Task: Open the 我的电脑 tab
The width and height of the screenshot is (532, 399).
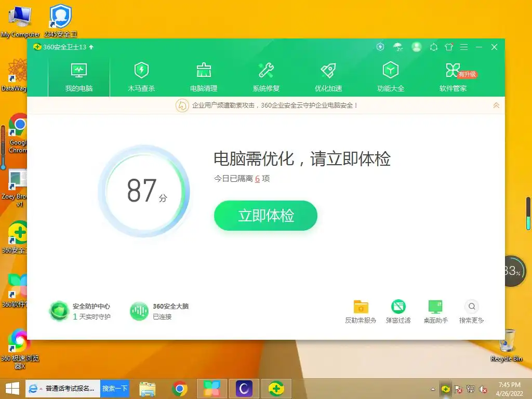Action: (79, 78)
